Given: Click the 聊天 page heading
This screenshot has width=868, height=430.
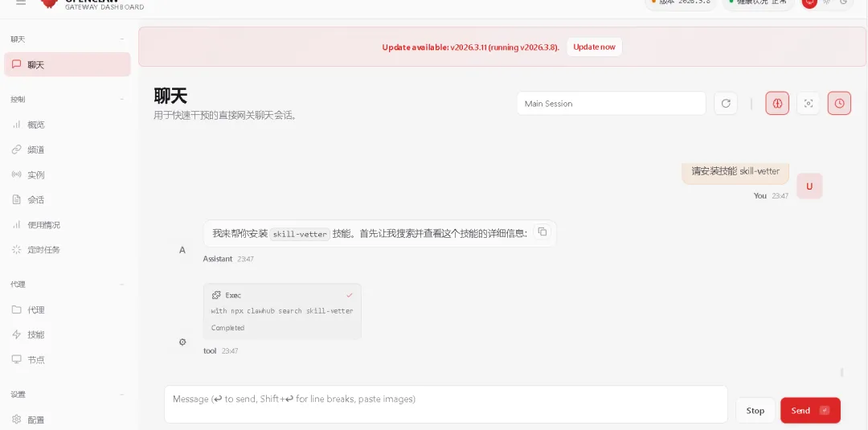Looking at the screenshot, I should [x=170, y=96].
